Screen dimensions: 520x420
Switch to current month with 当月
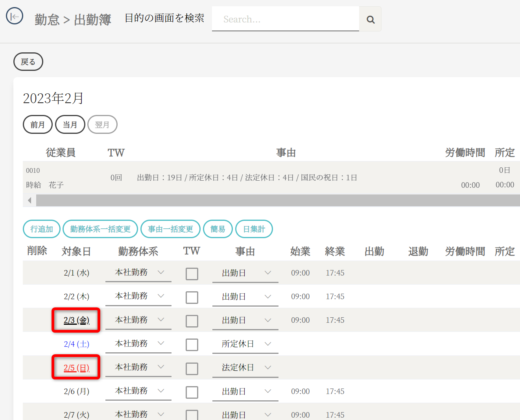pos(70,124)
